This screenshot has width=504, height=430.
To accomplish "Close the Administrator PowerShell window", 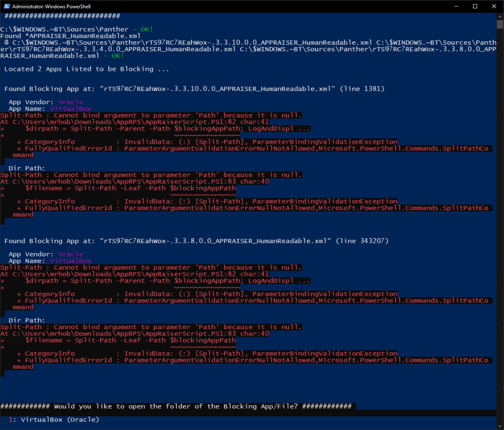I will pyautogui.click(x=494, y=6).
